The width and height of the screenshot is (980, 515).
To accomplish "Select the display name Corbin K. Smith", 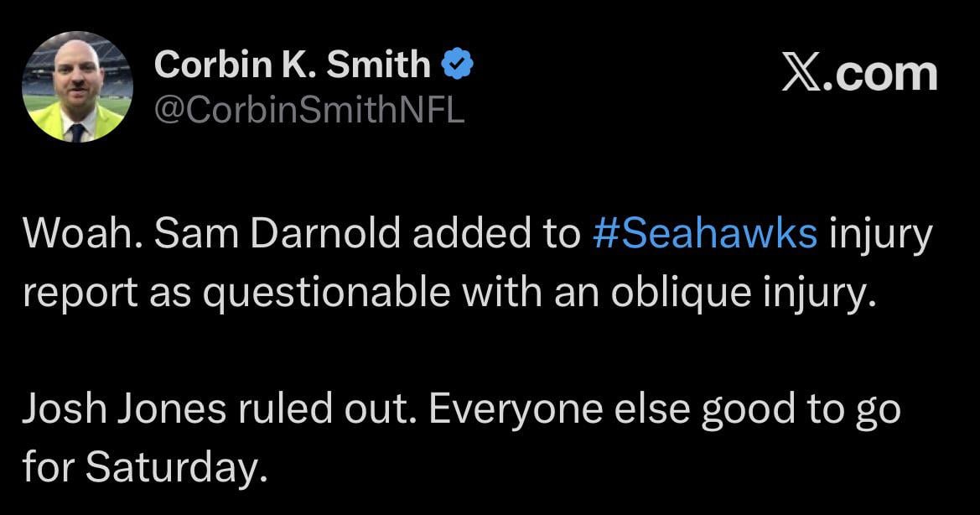I will coord(295,62).
